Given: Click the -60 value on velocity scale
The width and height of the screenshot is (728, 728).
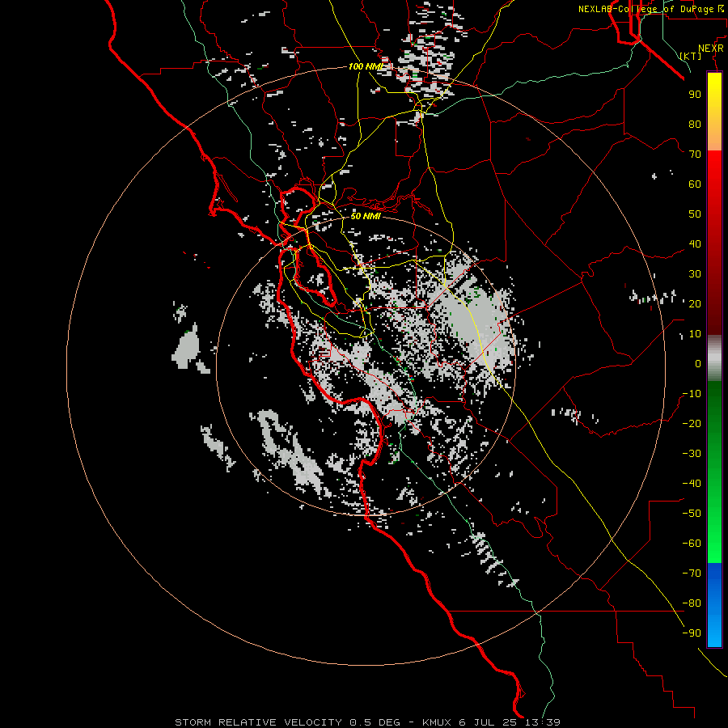Looking at the screenshot, I should tap(692, 544).
